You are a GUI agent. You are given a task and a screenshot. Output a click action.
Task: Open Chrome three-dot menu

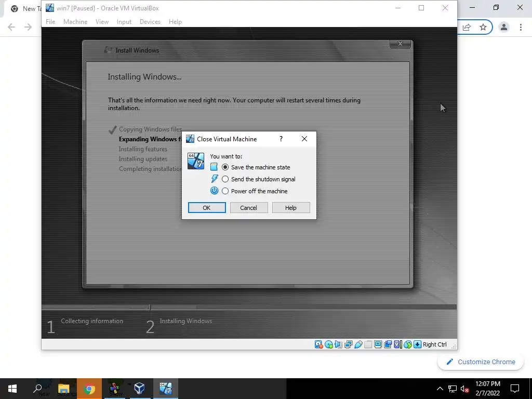tap(521, 27)
